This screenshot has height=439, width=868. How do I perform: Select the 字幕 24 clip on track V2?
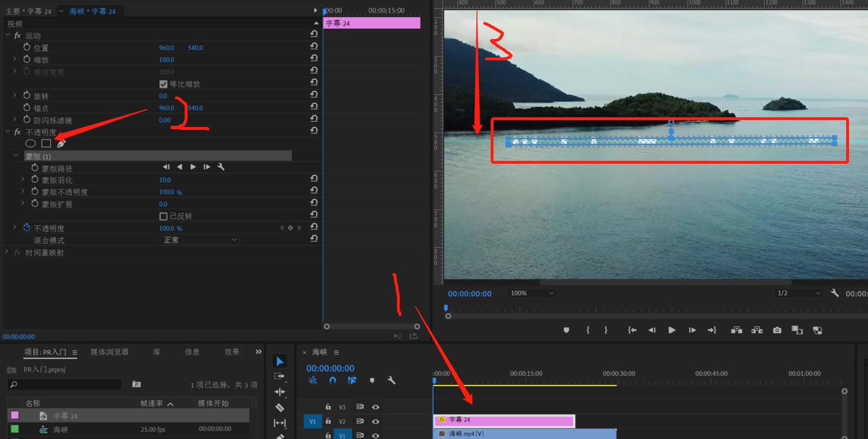504,421
